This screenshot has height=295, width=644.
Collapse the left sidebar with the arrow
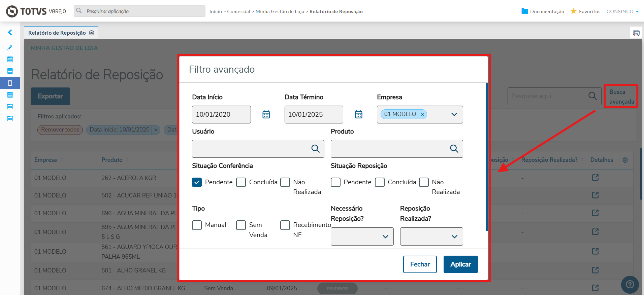point(10,32)
